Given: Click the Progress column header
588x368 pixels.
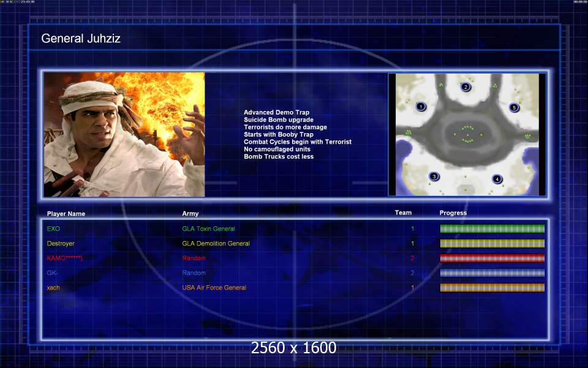Looking at the screenshot, I should (x=453, y=213).
